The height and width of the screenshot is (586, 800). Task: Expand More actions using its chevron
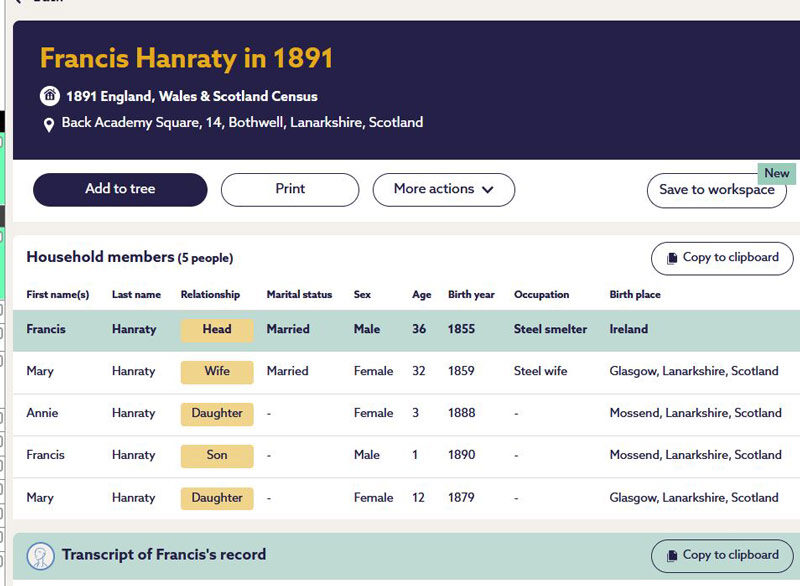pyautogui.click(x=488, y=190)
